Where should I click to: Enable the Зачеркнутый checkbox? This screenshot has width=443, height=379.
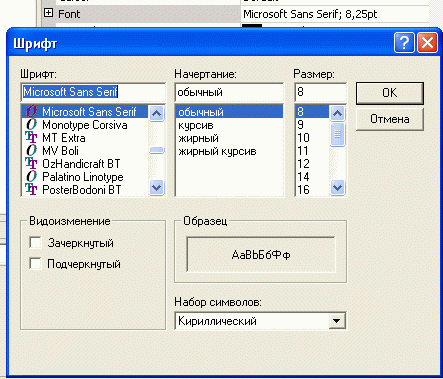pyautogui.click(x=35, y=243)
